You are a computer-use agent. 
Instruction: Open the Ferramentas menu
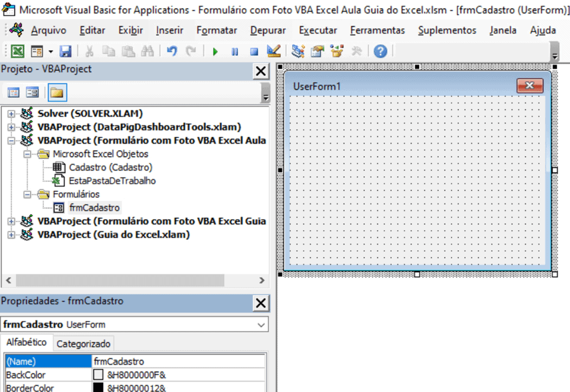click(x=378, y=30)
